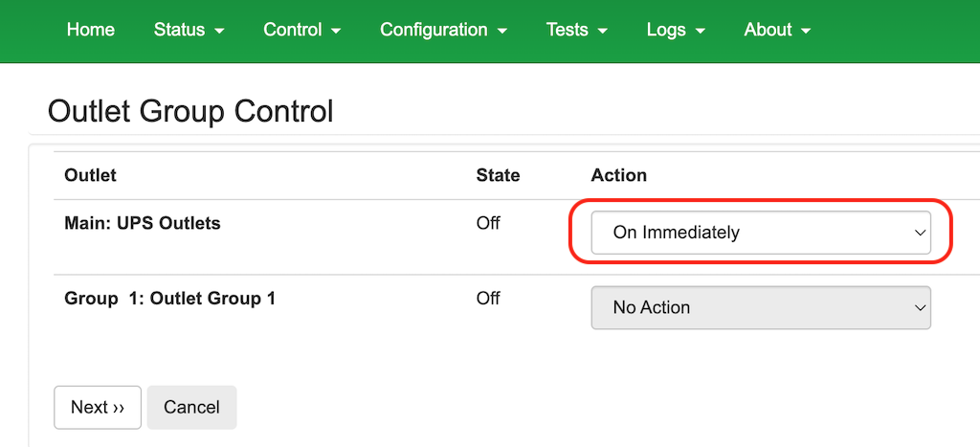980x447 pixels.
Task: Click chevron on Outlet Group 1 action select
Action: [920, 307]
